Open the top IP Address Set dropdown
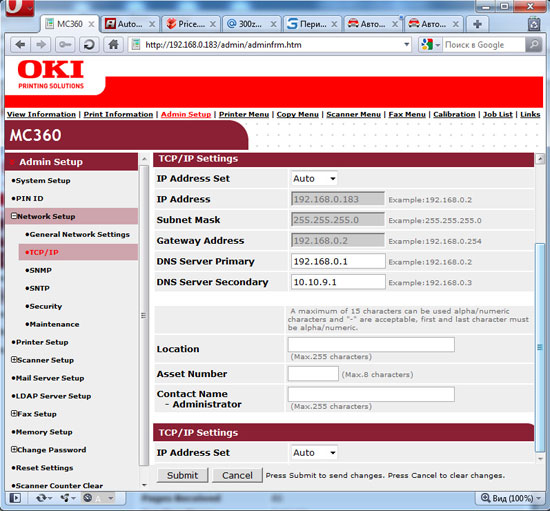The image size is (550, 511). [x=314, y=179]
